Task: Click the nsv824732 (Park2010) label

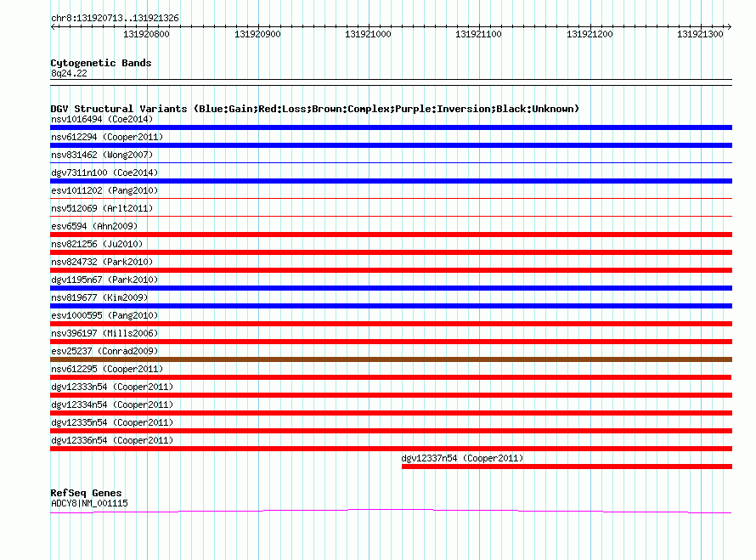Action: 102,262
